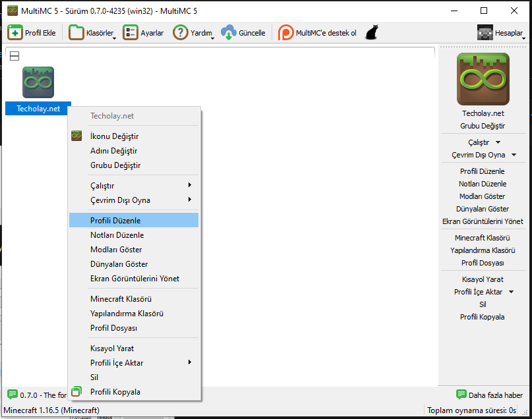Open Profil Dosyası in side panel
This screenshot has width=532, height=419.
point(483,263)
